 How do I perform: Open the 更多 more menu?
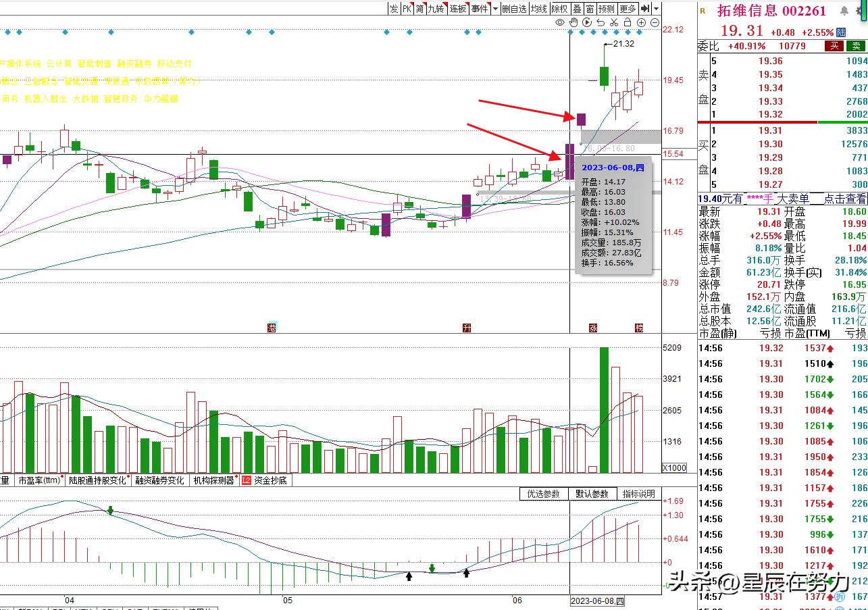pyautogui.click(x=628, y=9)
